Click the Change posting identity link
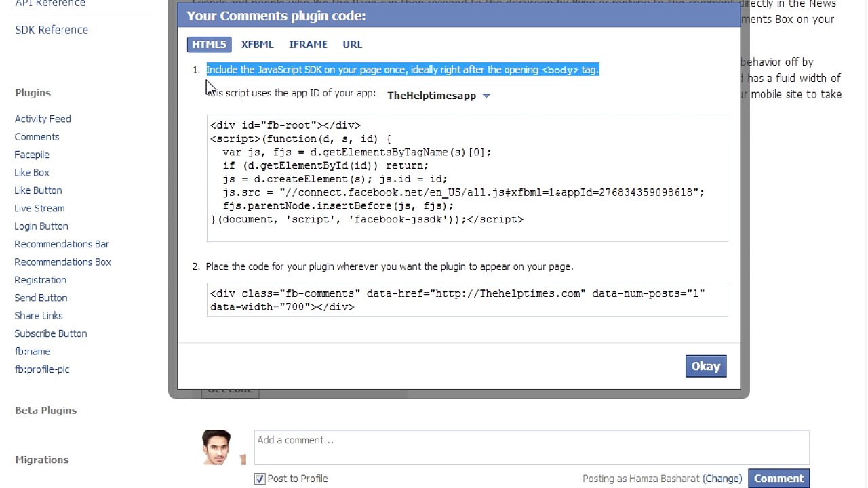 pyautogui.click(x=722, y=479)
